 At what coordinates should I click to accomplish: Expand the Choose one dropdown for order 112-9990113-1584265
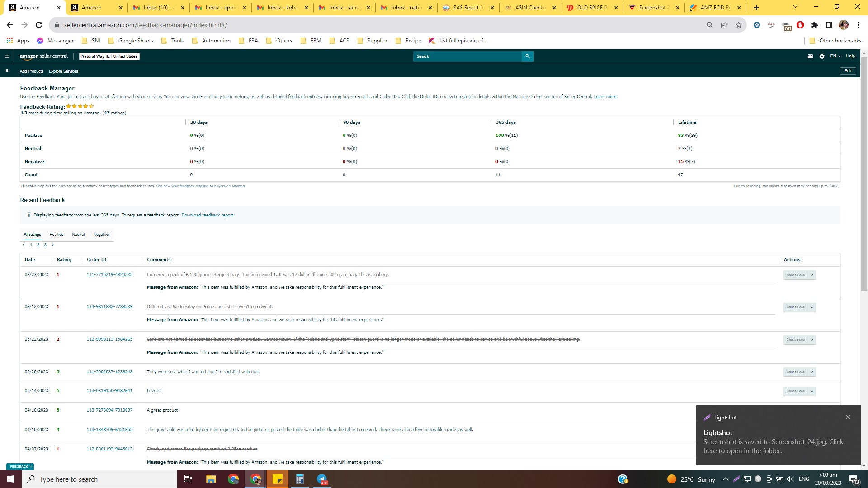click(799, 340)
